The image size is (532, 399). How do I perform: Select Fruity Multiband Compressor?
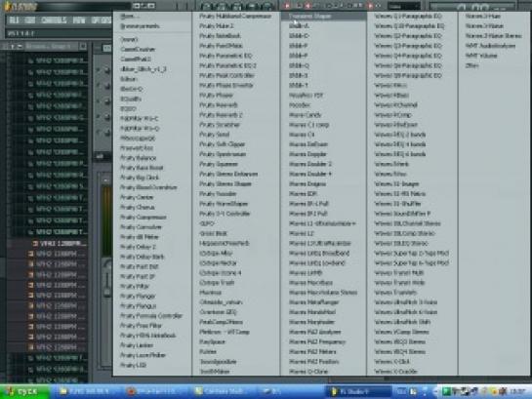pyautogui.click(x=235, y=16)
